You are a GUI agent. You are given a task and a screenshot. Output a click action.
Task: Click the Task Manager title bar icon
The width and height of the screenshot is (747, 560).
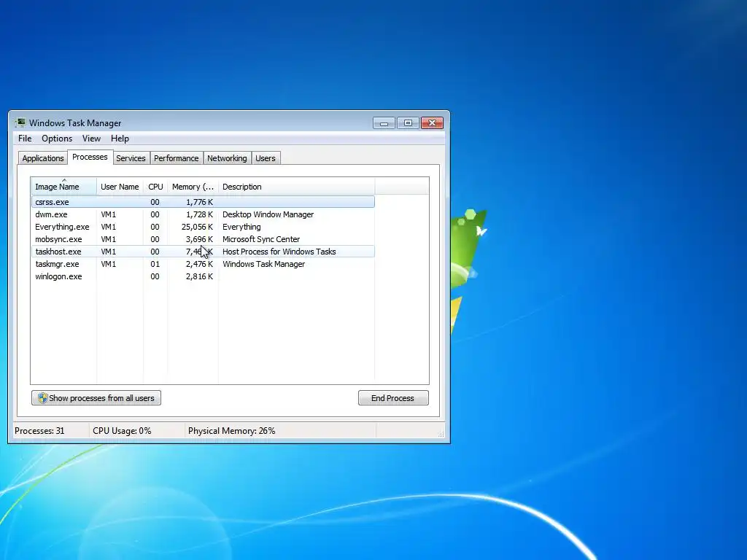click(x=20, y=122)
